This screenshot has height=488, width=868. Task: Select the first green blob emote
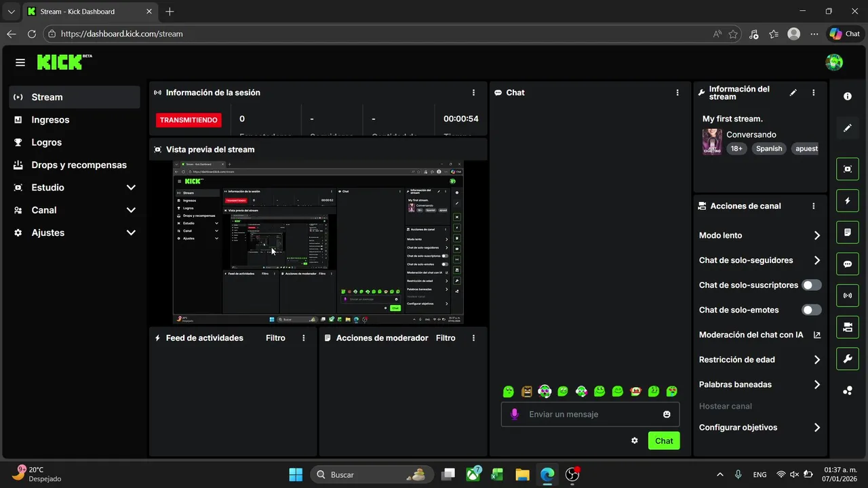[x=509, y=391]
